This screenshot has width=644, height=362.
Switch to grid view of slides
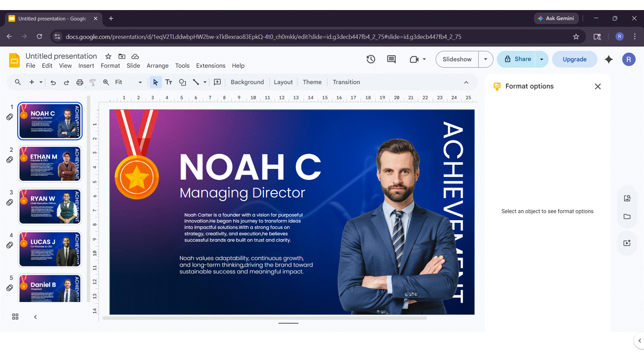point(15,316)
